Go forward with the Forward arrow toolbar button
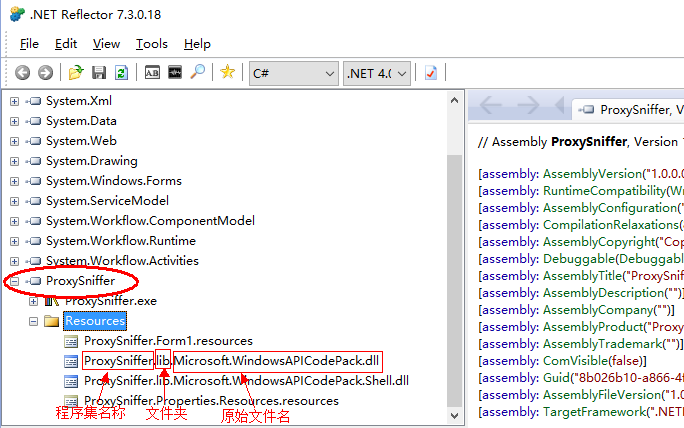The image size is (684, 428). point(45,72)
